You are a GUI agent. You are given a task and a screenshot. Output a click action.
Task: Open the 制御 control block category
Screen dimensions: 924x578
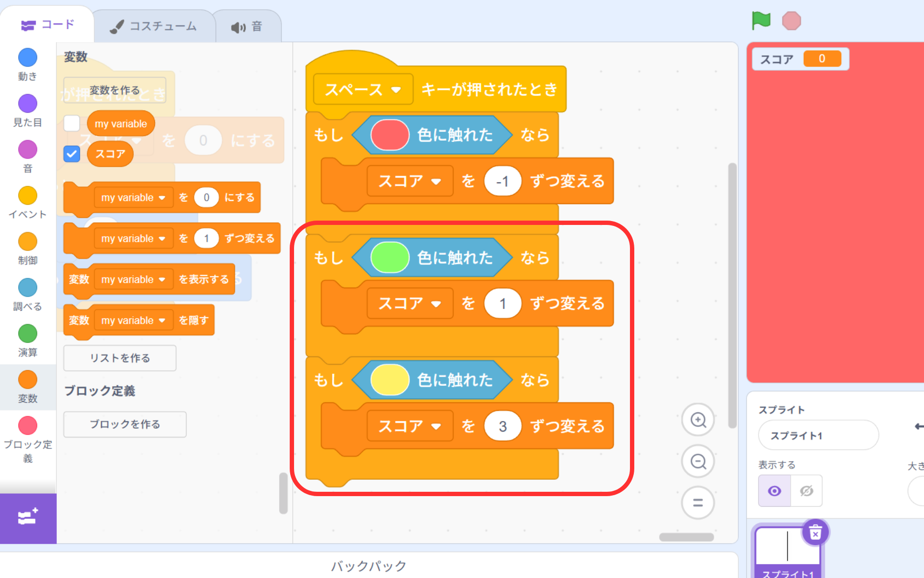coord(27,242)
